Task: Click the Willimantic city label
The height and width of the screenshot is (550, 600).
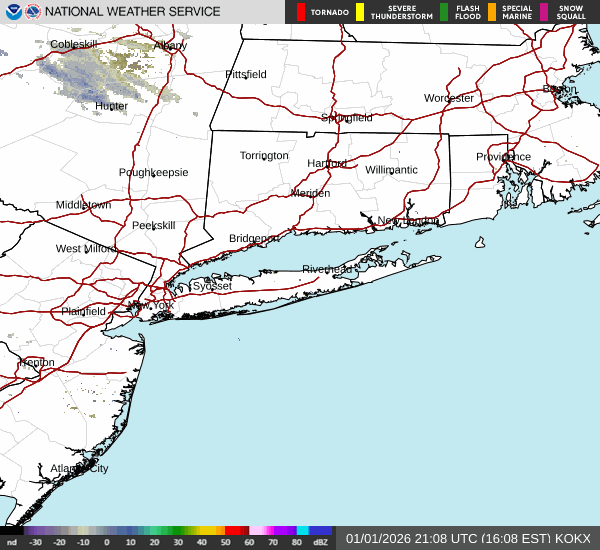Action: [391, 170]
